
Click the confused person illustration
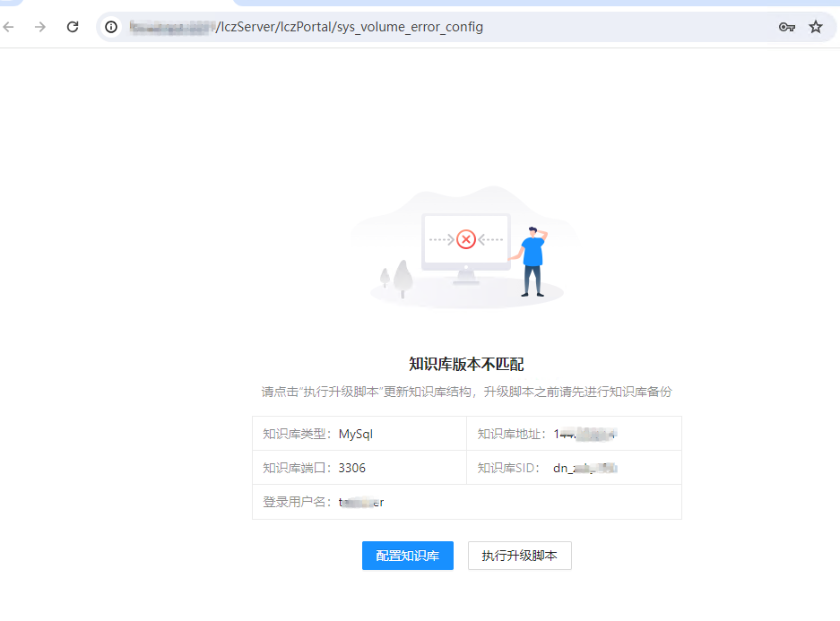533,260
